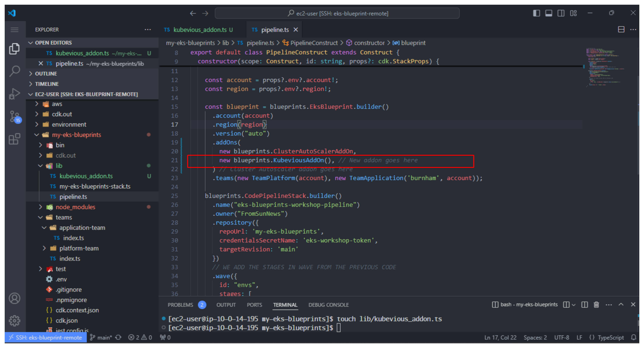Toggle primary sidebar visibility in title bar
The image size is (644, 348).
[536, 13]
